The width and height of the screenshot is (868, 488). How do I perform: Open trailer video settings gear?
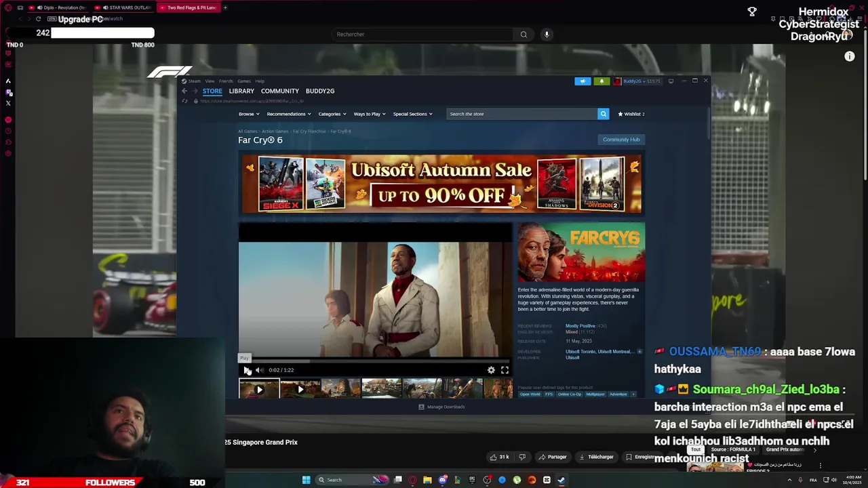click(491, 370)
